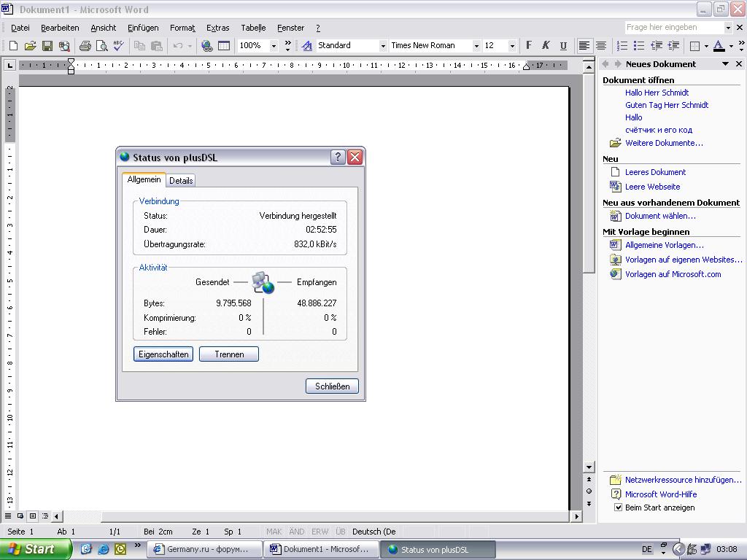Image resolution: width=747 pixels, height=560 pixels.
Task: Open the Windows Start menu
Action: click(x=35, y=549)
